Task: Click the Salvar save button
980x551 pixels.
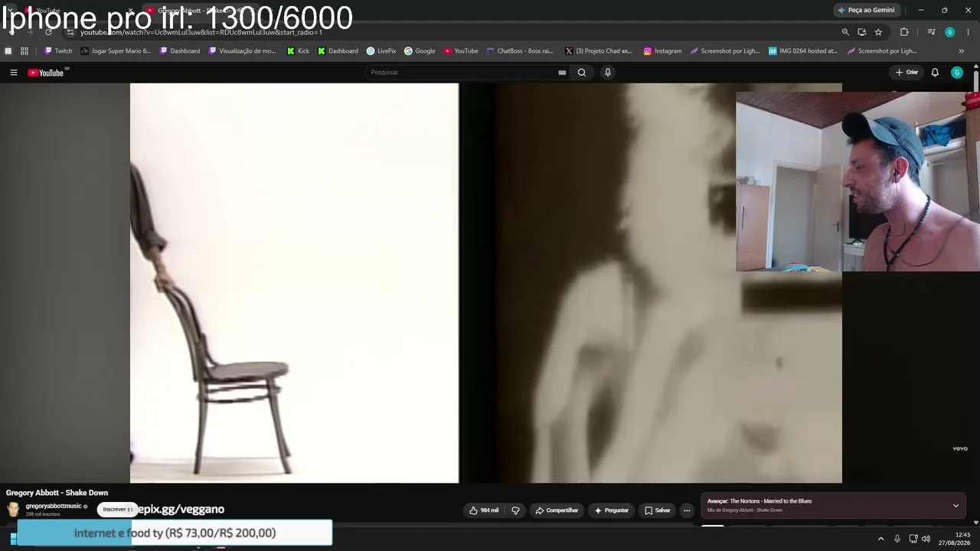Action: (657, 510)
